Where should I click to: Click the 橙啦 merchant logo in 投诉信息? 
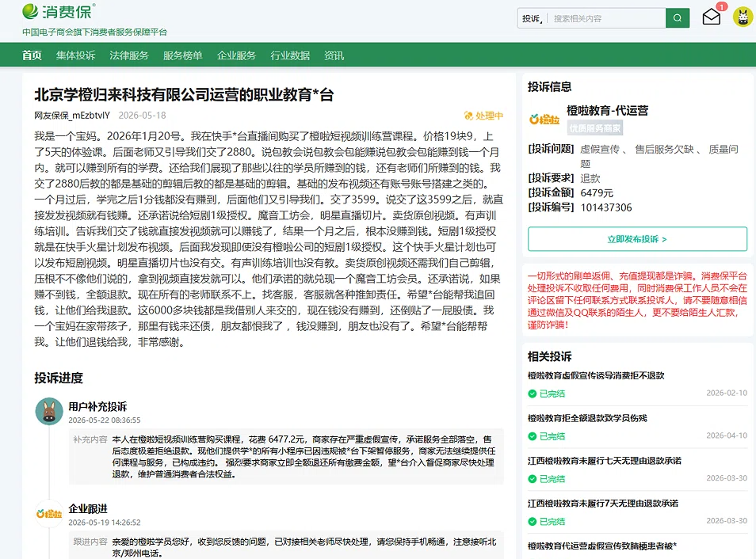544,119
